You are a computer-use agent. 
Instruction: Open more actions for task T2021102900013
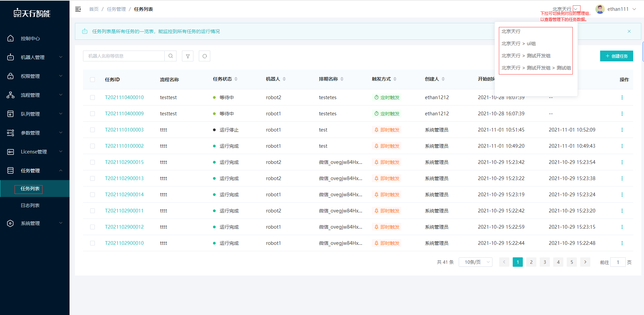pos(622,178)
